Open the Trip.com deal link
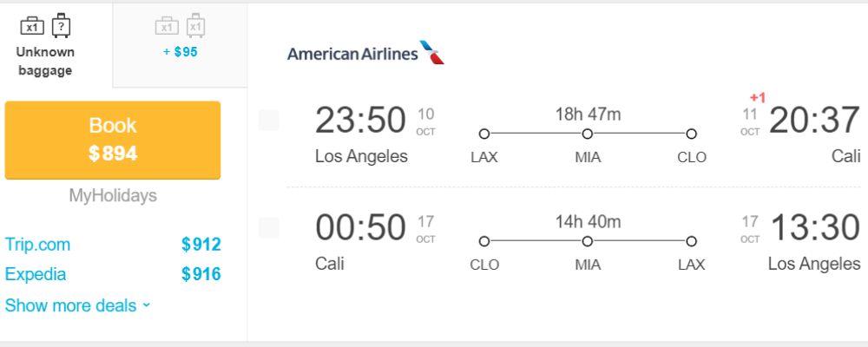This screenshot has width=868, height=347. tap(37, 245)
